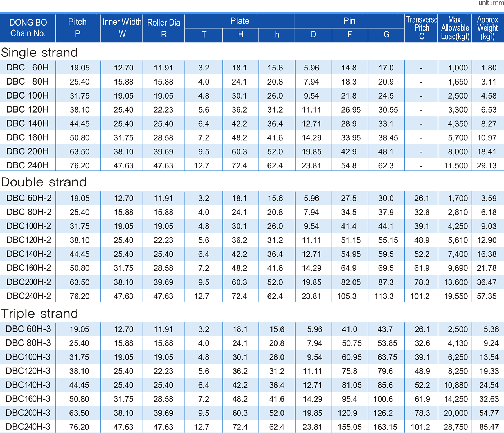Click pin F value '155.05' for DBC240H-3
Image resolution: width=504 pixels, height=433 pixels.
point(350,427)
